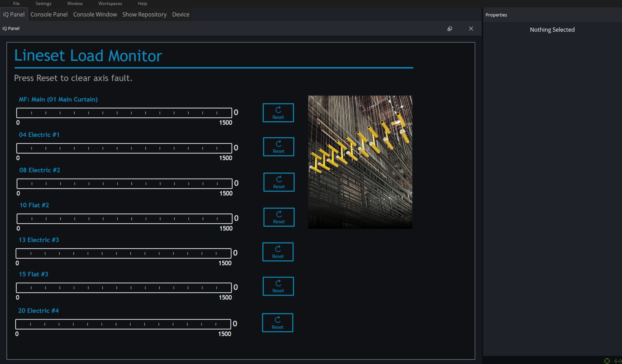
Task: Close the iQ Panel docked pane
Action: click(x=471, y=29)
